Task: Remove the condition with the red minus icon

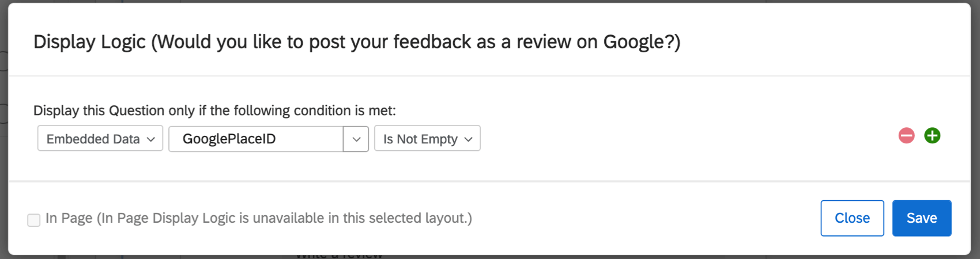Action: pyautogui.click(x=906, y=136)
